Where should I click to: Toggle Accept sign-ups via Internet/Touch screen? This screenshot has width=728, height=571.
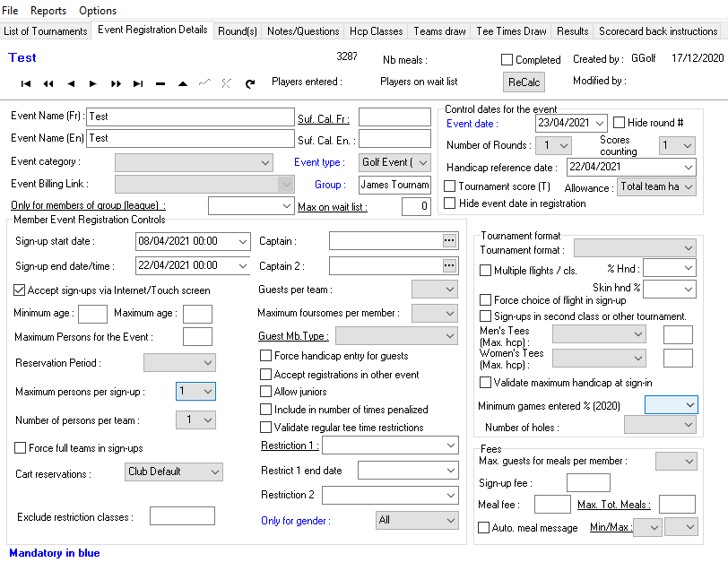(19, 290)
